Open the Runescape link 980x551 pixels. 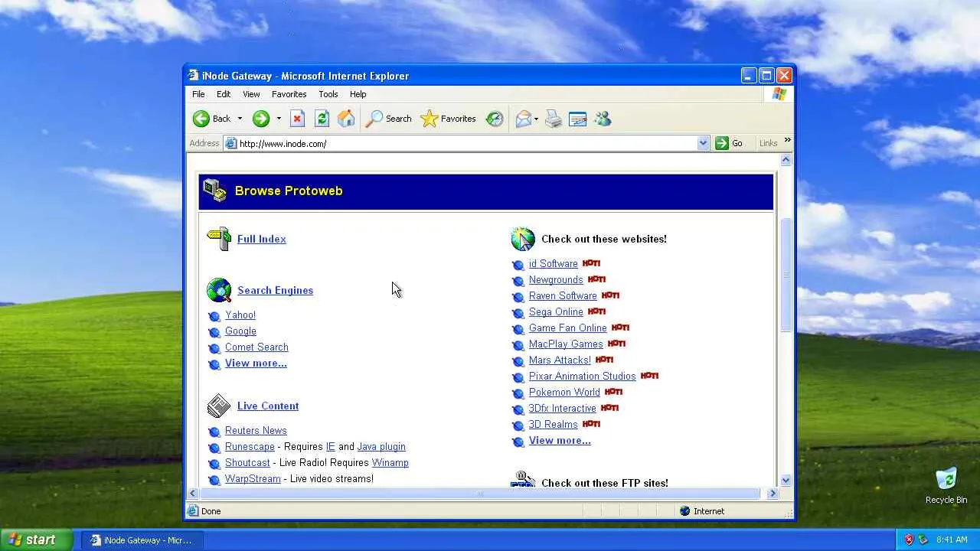[x=250, y=447]
